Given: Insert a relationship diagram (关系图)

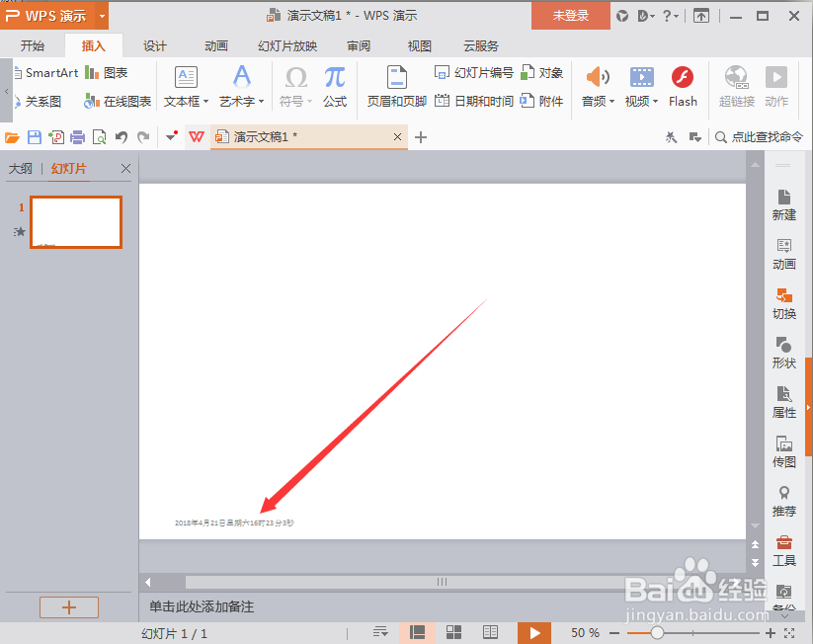Looking at the screenshot, I should click(x=38, y=101).
